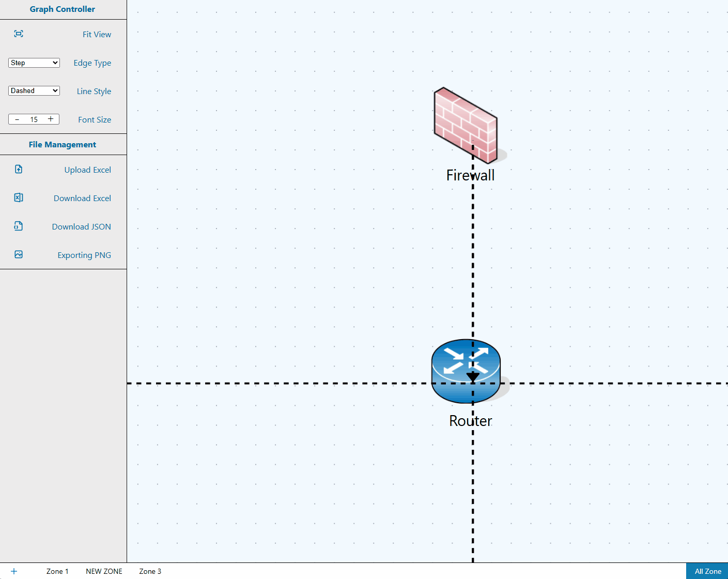Select the Firewall node on canvas
The width and height of the screenshot is (728, 579).
click(x=465, y=125)
